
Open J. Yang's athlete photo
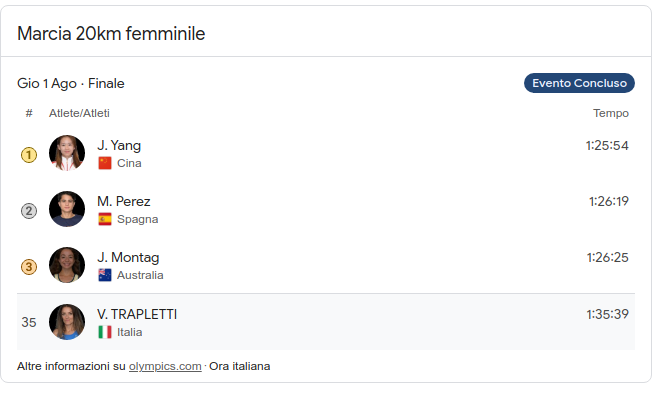pos(67,153)
